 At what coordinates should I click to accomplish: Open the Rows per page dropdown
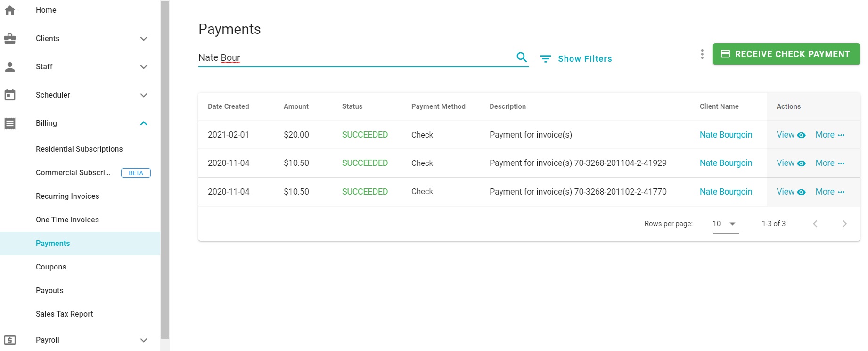point(725,224)
